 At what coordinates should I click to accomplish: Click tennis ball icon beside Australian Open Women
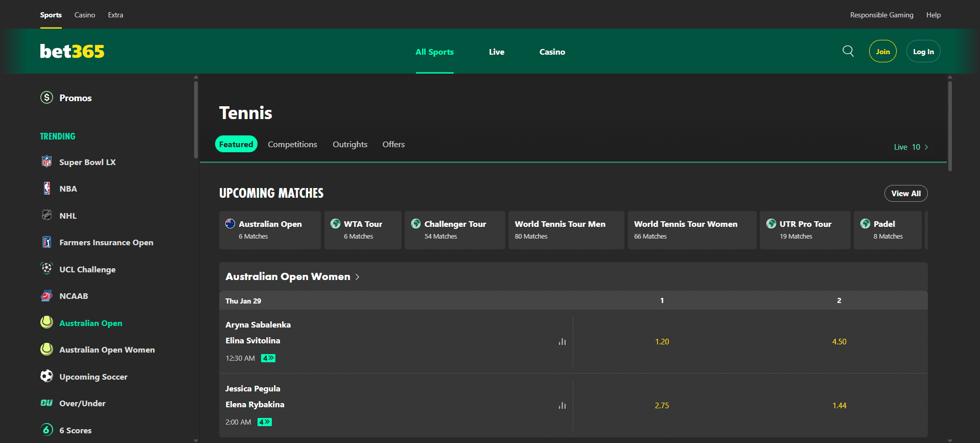tap(46, 349)
